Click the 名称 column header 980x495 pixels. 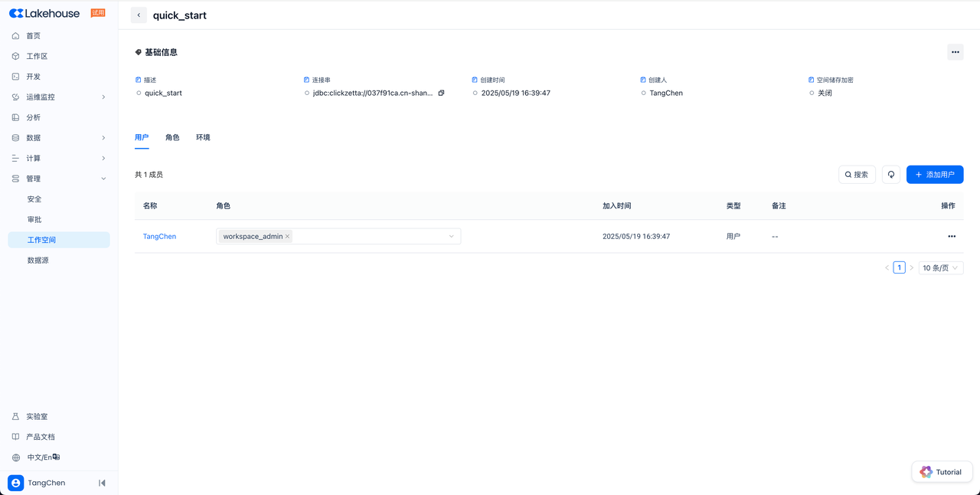pyautogui.click(x=150, y=206)
